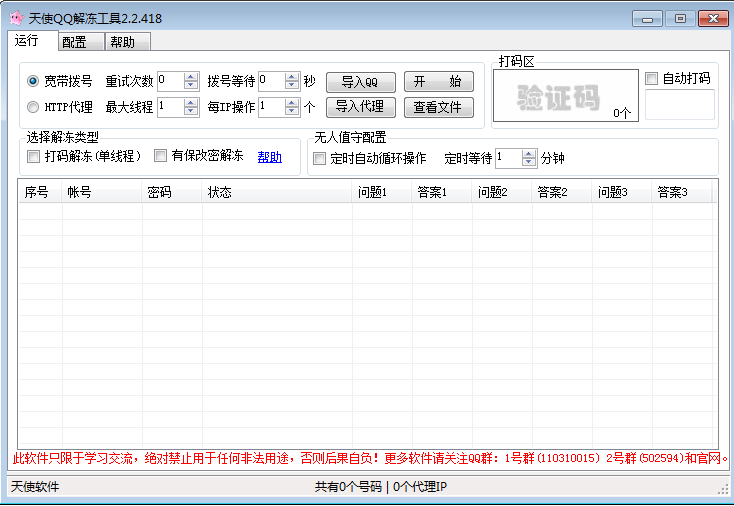Click the 最大线程 value field

tap(170, 107)
